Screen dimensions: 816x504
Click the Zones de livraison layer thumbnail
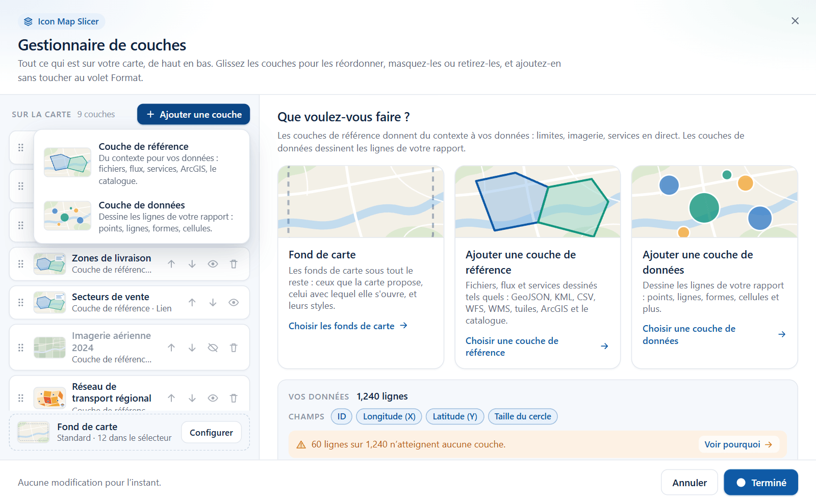coord(49,264)
